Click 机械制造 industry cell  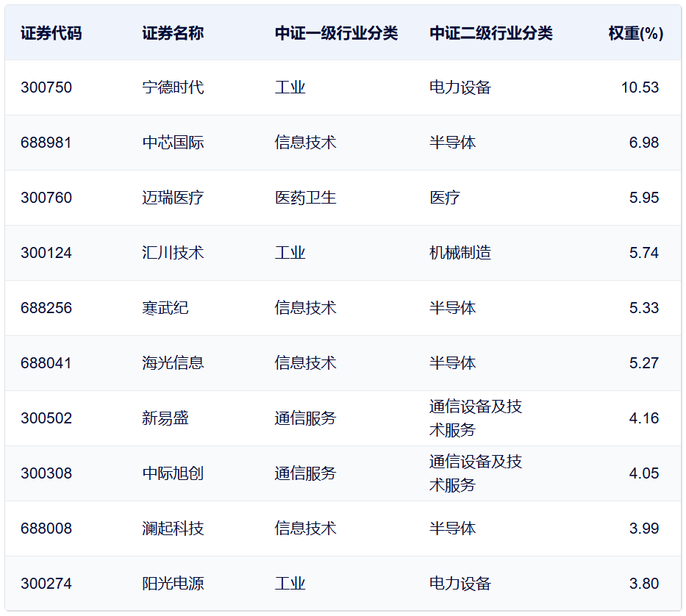(460, 253)
